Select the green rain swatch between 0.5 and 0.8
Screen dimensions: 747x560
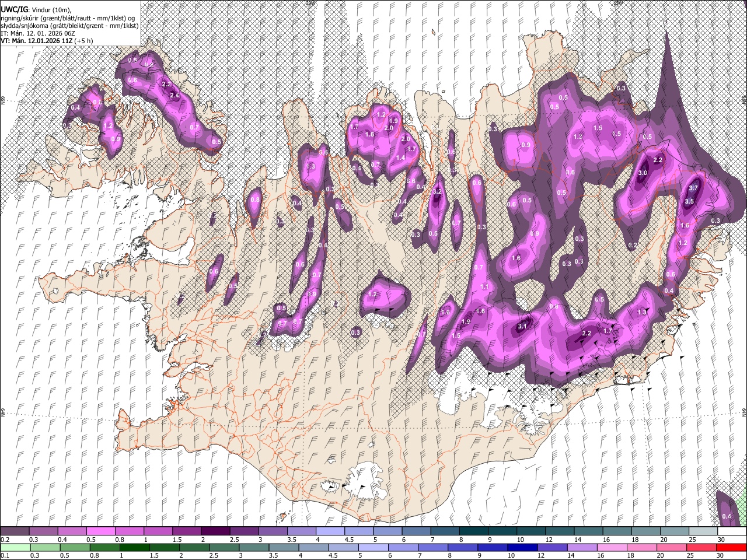[75, 547]
